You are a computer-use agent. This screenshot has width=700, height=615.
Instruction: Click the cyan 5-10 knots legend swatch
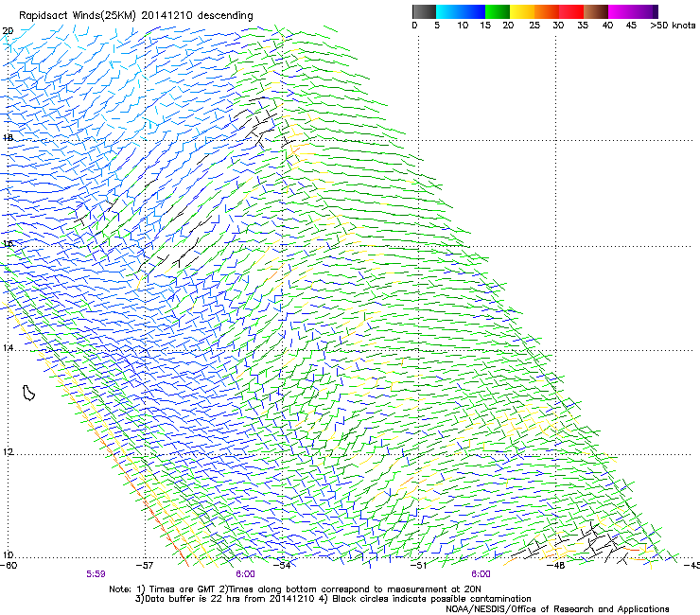tap(447, 11)
